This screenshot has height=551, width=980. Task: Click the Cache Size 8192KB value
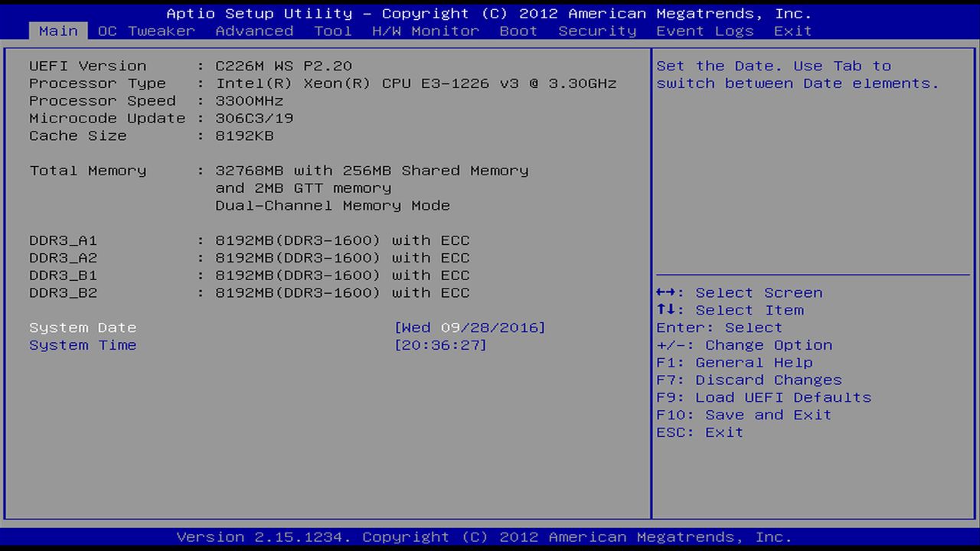coord(244,136)
